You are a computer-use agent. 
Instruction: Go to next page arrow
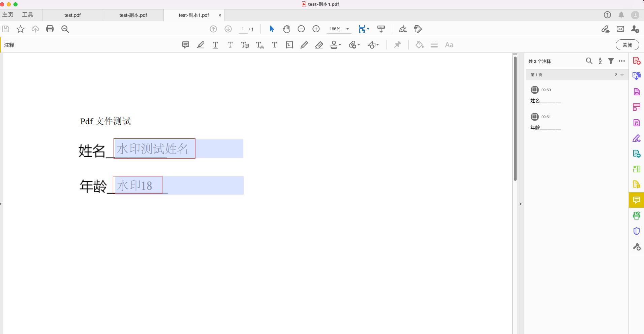(x=228, y=29)
